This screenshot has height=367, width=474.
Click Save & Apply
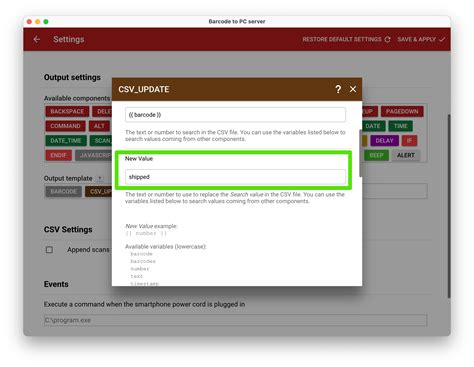pos(421,39)
